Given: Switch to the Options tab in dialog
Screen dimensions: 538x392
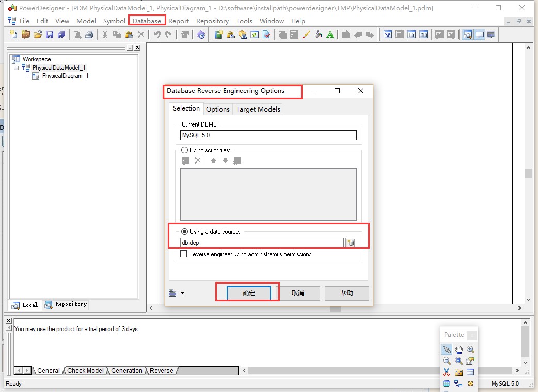Looking at the screenshot, I should coord(217,109).
